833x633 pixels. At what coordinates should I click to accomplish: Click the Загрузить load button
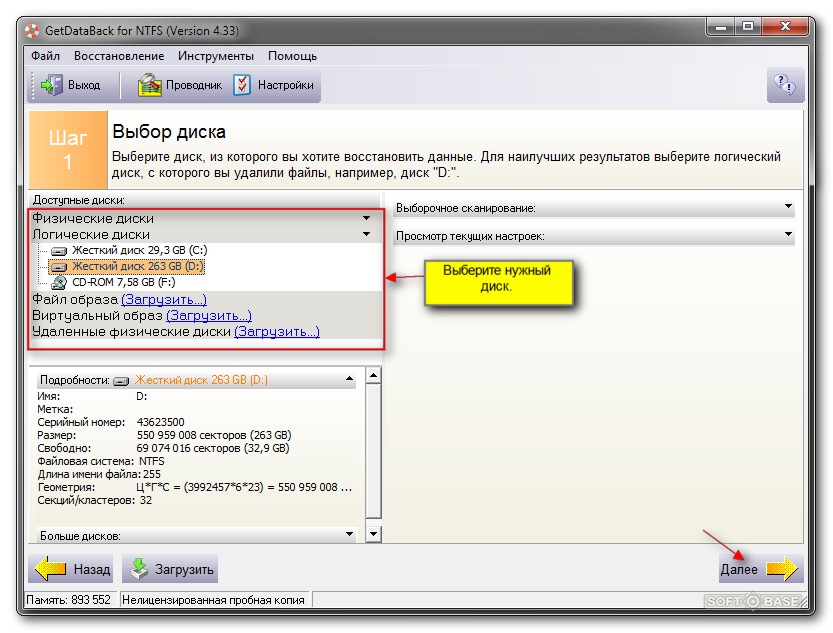[x=170, y=569]
